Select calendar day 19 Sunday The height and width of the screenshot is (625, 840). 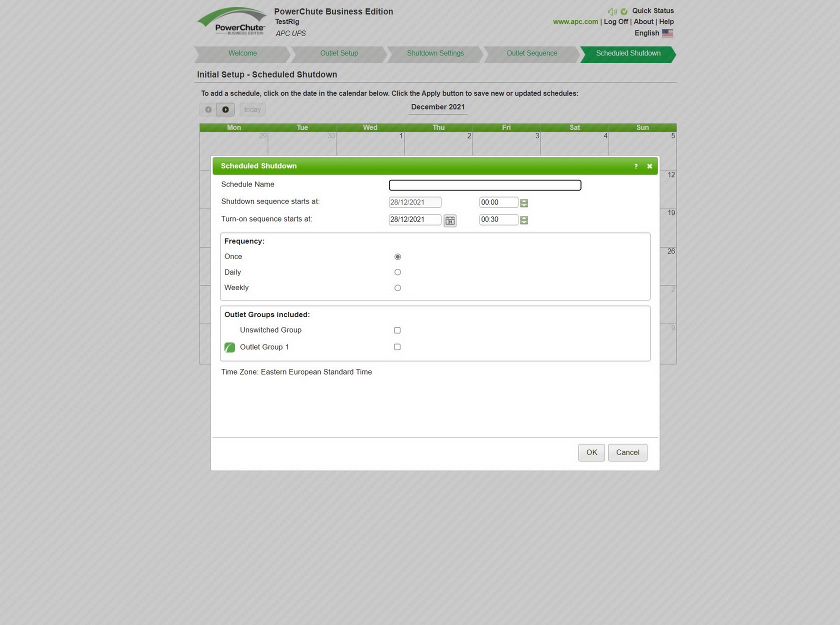coord(668,228)
